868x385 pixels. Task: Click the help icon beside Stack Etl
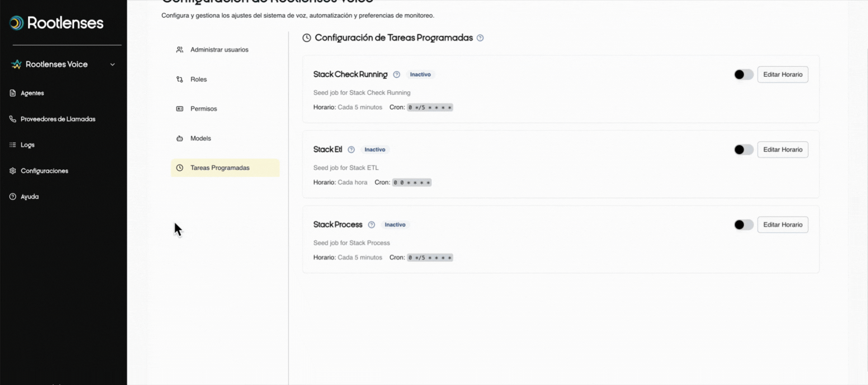[x=351, y=150]
